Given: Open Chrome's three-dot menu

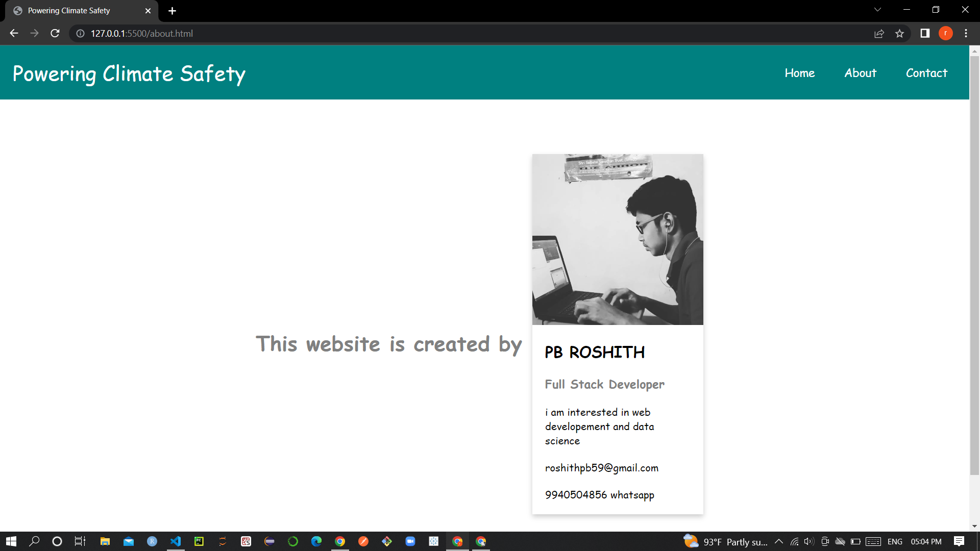Looking at the screenshot, I should tap(966, 33).
